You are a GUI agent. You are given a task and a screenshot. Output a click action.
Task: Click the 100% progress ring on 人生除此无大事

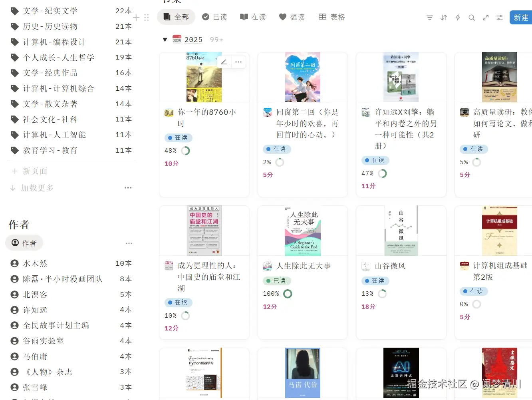click(288, 294)
